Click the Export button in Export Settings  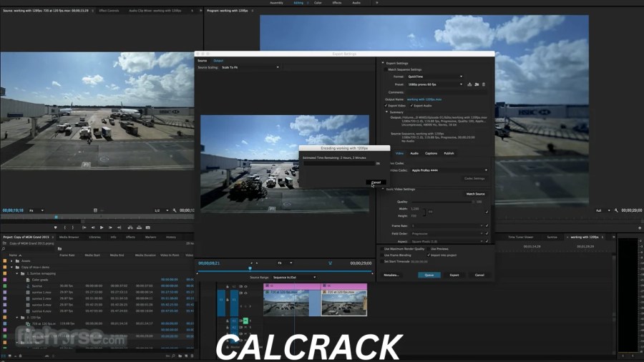click(454, 275)
